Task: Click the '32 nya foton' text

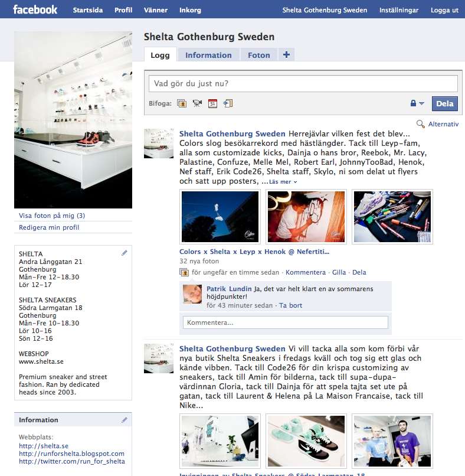Action: [x=199, y=261]
